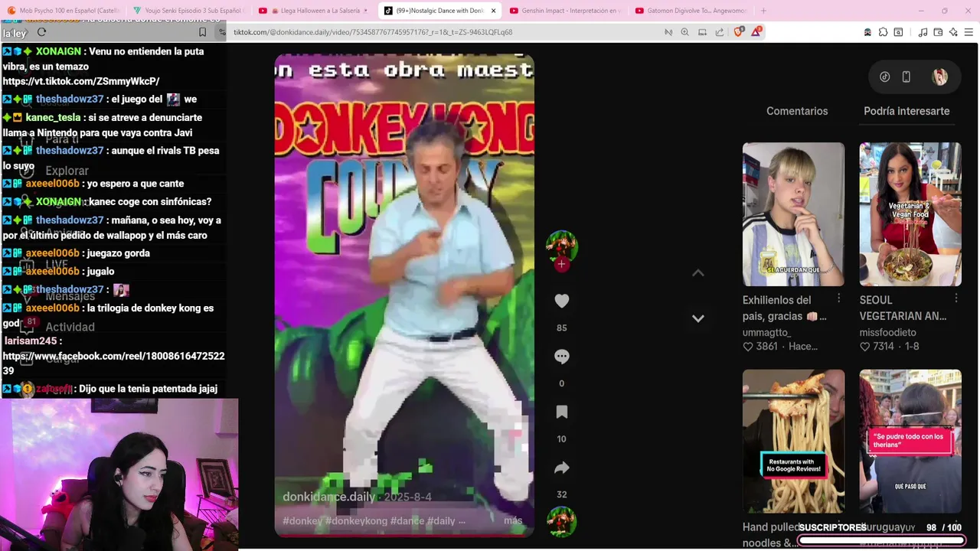Click the share count 32
Image resolution: width=980 pixels, height=551 pixels.
[x=561, y=494]
